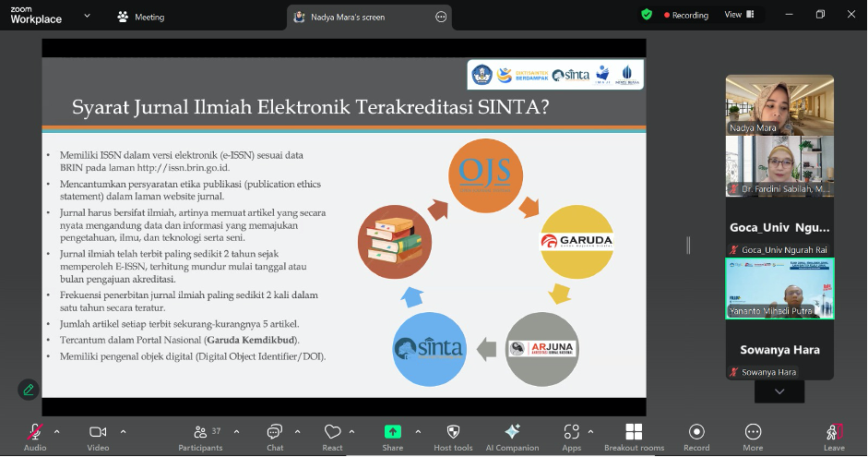Click the Recording indicator
The height and width of the screenshot is (457, 868).
[686, 16]
